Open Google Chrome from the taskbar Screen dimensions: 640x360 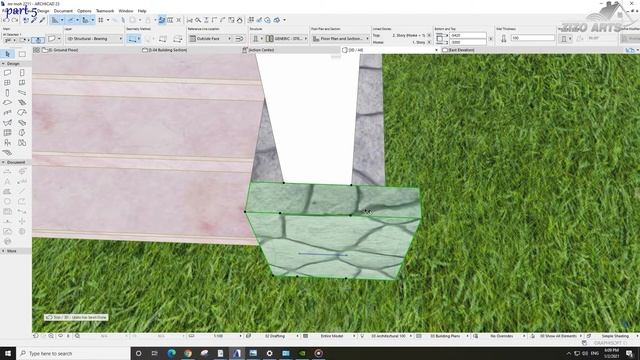pyautogui.click(x=188, y=353)
